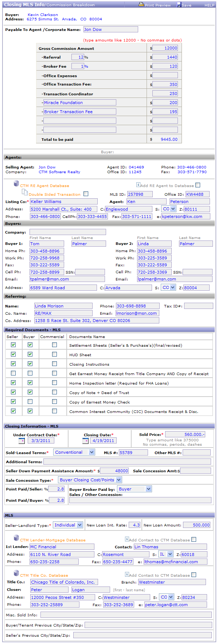Click Broker Fee dollar amount field
Image resolution: width=218 pixels, height=644 pixels.
pos(165,66)
